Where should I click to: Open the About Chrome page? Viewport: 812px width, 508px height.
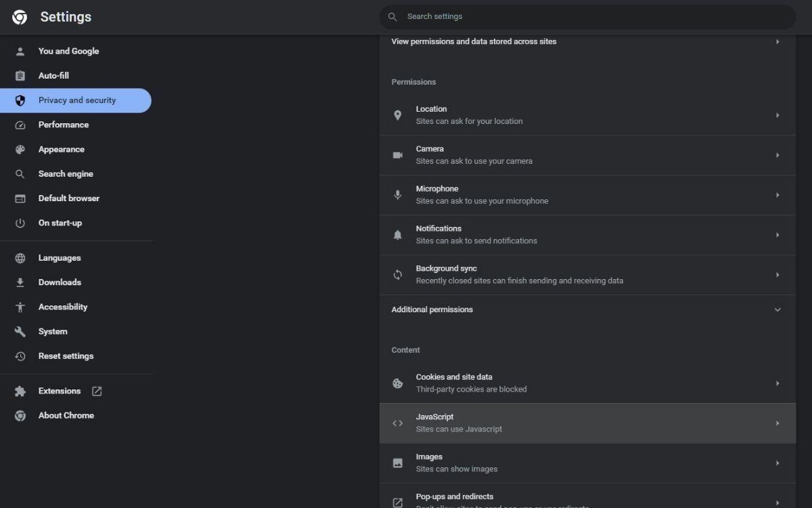point(66,415)
